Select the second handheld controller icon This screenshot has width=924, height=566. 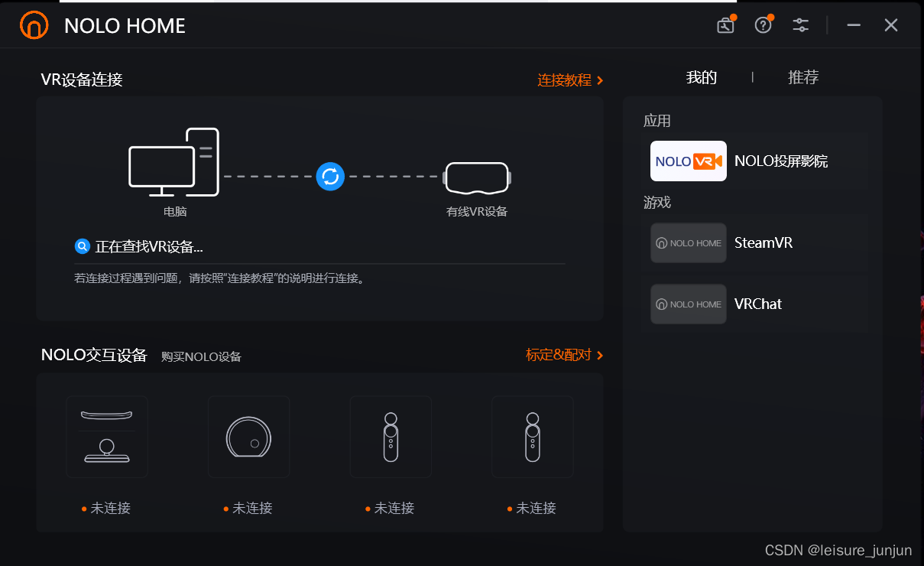[x=532, y=437]
